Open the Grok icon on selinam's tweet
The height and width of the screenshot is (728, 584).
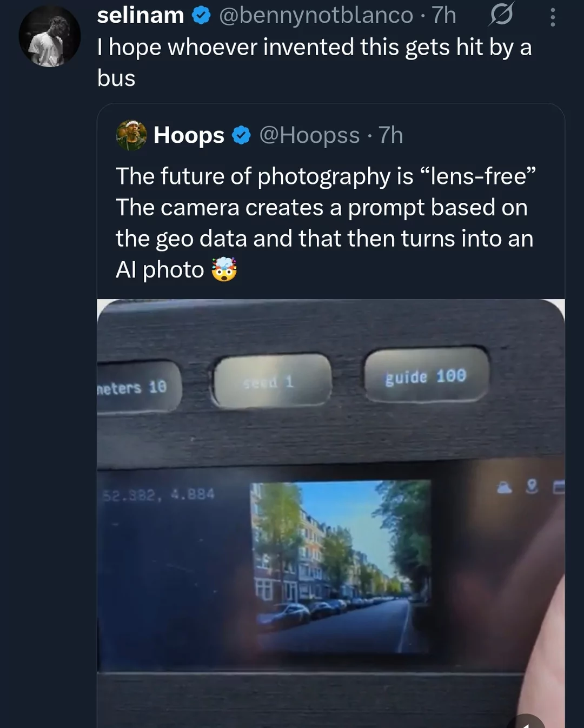(501, 15)
